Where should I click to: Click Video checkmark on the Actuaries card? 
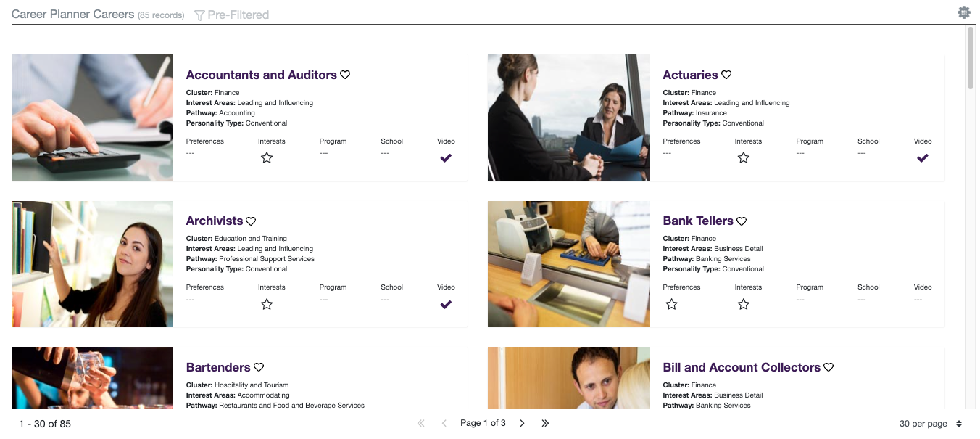923,158
